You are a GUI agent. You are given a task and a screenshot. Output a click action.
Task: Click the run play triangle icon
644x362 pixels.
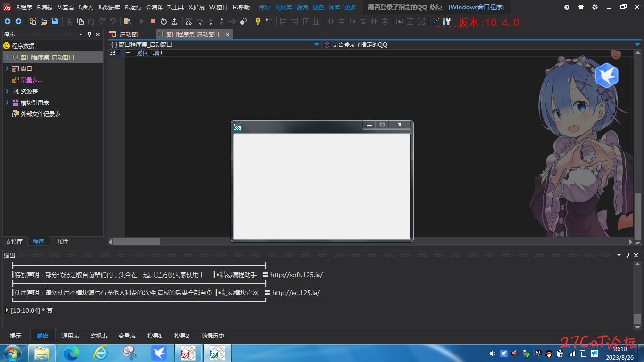[x=142, y=21]
